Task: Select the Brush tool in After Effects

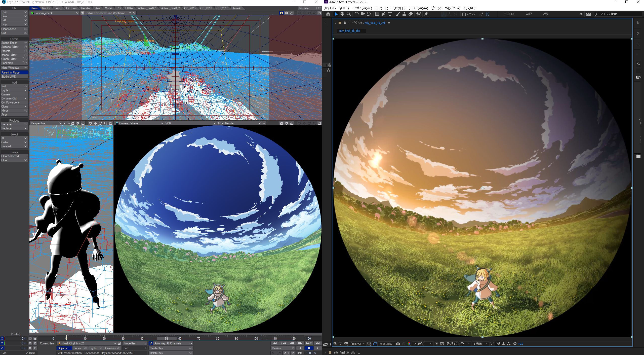Action: click(x=398, y=14)
